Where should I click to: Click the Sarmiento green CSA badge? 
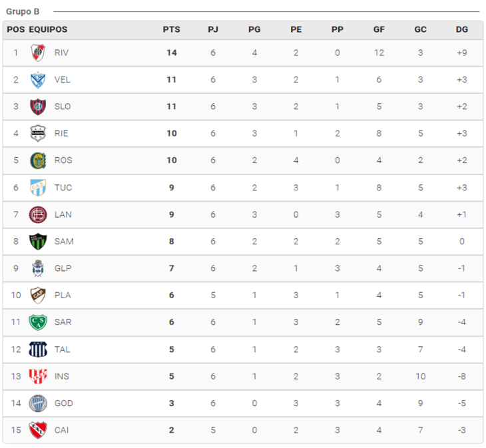click(38, 322)
